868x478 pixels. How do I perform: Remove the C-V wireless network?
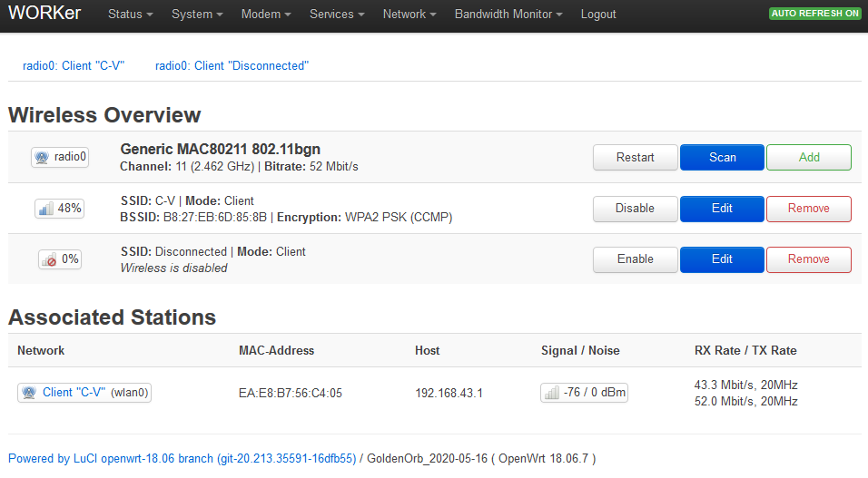coord(808,209)
